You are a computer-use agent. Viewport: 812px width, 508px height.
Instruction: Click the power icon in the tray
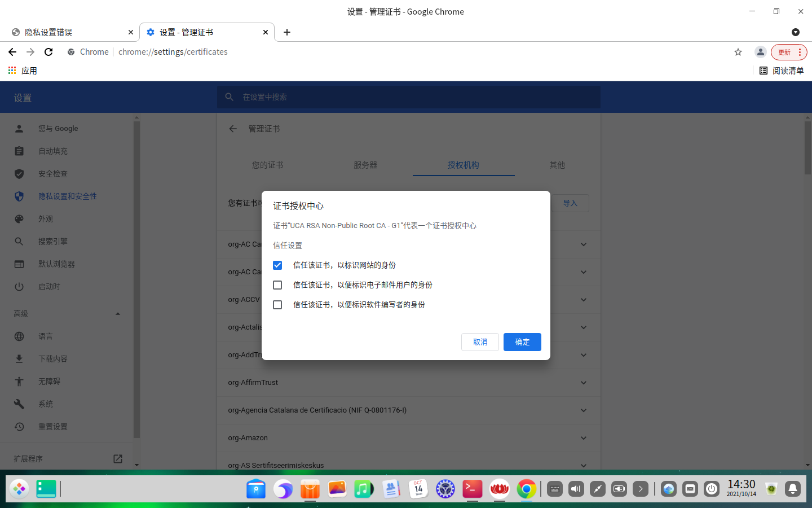click(x=712, y=489)
